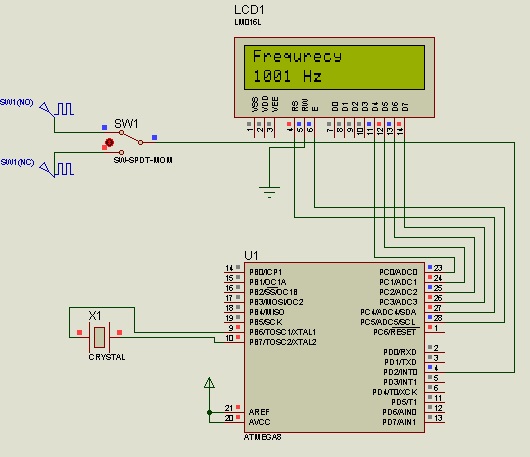Click the SW1 switch red actuator dot
This screenshot has height=457, width=530.
109,142
